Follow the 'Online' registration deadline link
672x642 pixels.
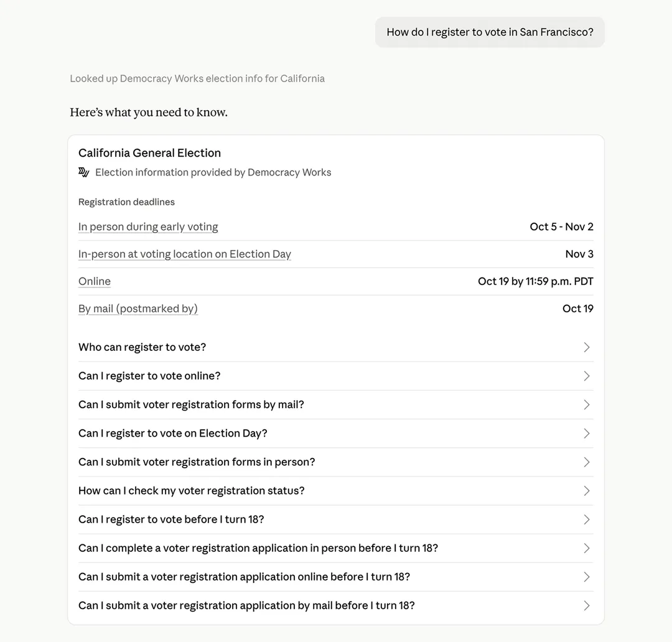point(95,282)
